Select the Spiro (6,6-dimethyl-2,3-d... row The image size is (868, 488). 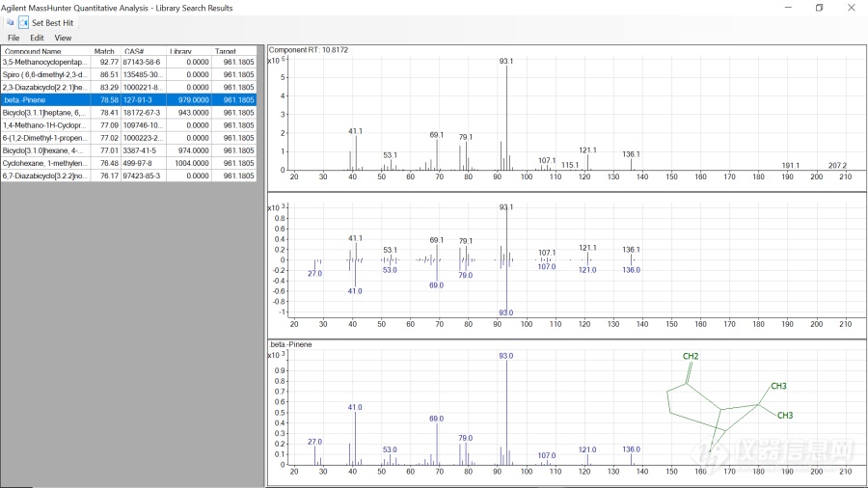(x=128, y=74)
